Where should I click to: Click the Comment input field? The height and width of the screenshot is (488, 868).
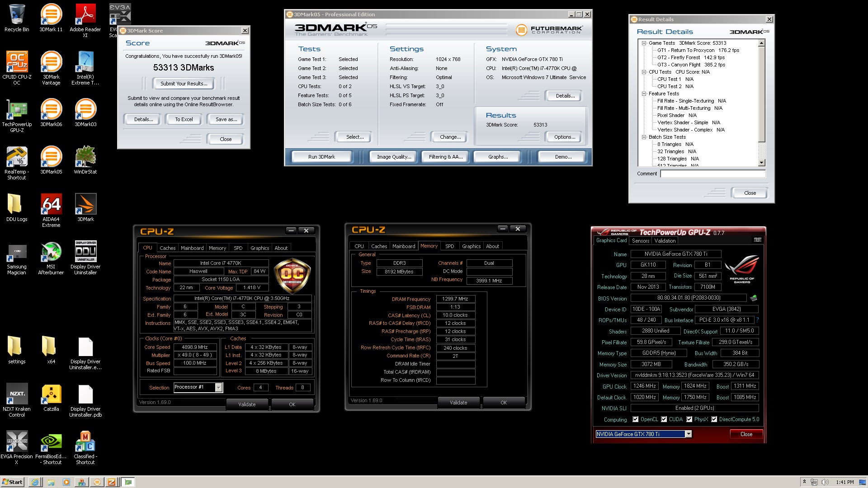713,174
